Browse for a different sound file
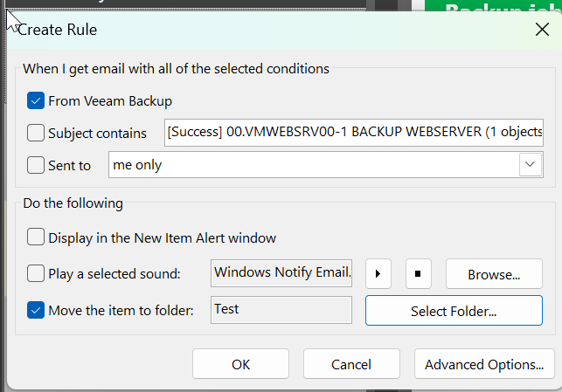Image resolution: width=562 pixels, height=392 pixels. pos(493,274)
